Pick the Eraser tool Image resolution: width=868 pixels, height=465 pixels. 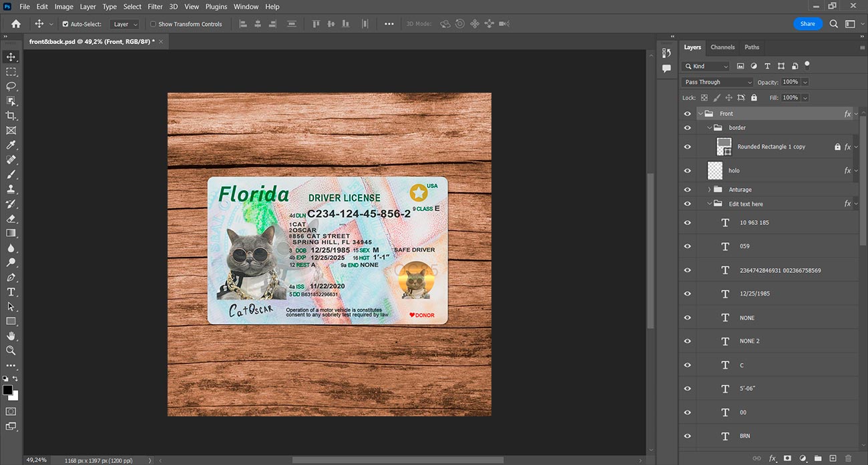(x=11, y=218)
